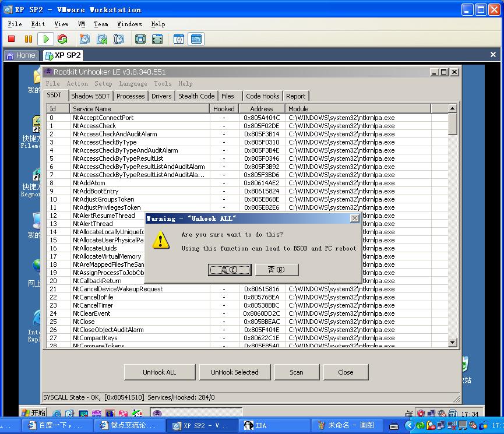Click the Take Snapshot toolbar icon
This screenshot has width=504, height=434.
coord(84,39)
